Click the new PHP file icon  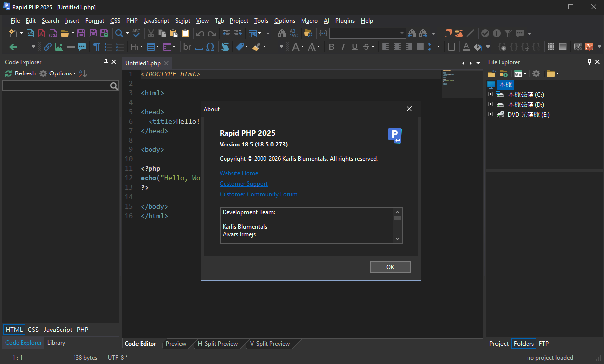point(53,33)
